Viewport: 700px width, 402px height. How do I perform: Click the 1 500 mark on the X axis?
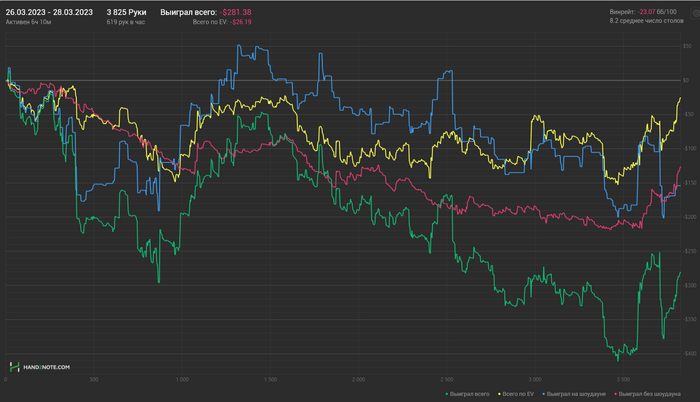(270, 380)
